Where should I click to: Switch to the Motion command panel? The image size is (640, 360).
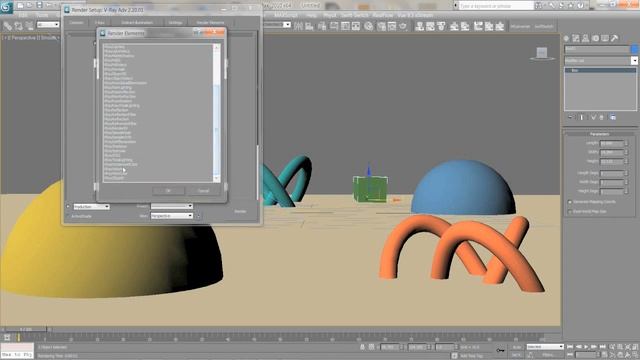point(596,38)
